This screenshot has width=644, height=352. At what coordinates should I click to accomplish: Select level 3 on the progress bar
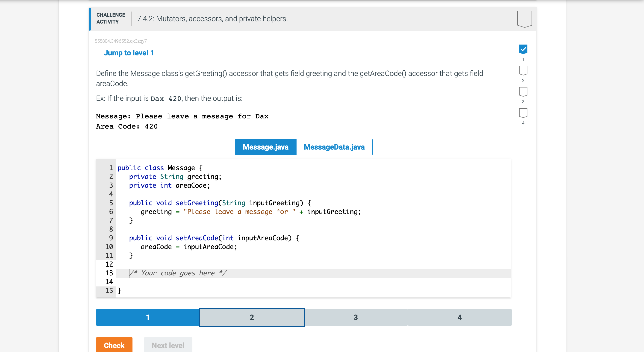[356, 317]
